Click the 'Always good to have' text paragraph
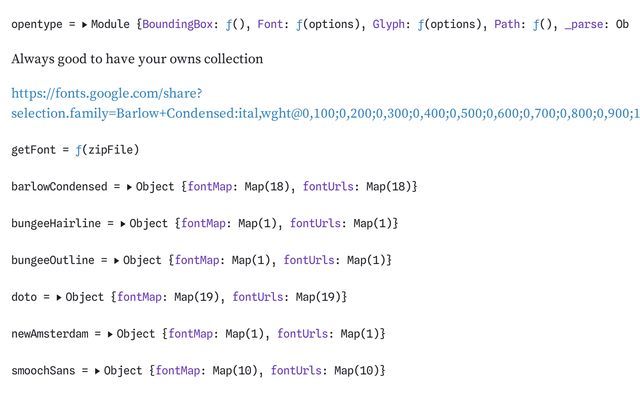Viewport: 640px width, 400px height. pos(137,59)
